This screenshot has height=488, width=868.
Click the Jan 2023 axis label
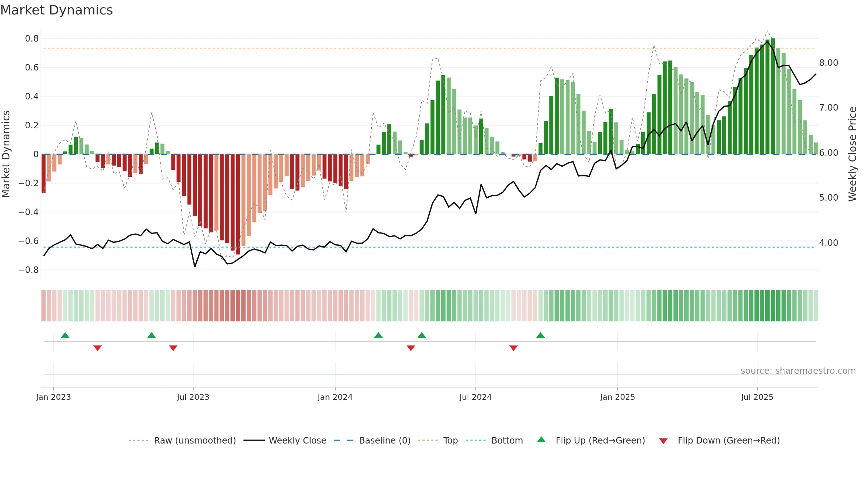tap(54, 397)
